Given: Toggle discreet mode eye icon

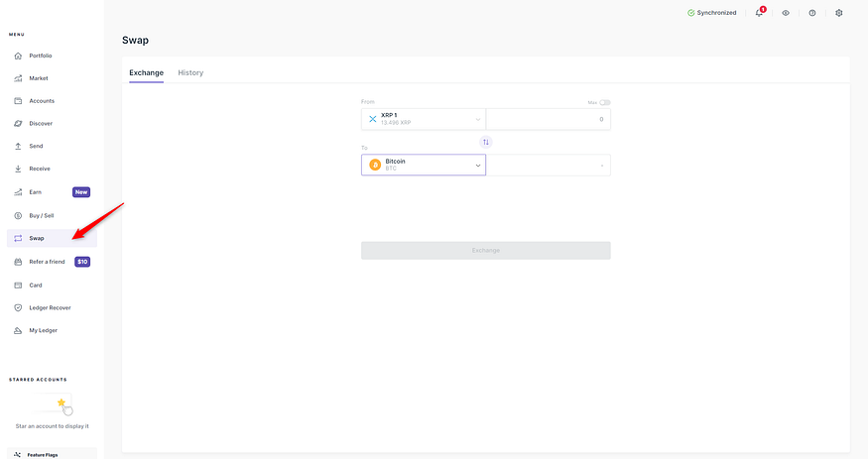Looking at the screenshot, I should coord(786,13).
